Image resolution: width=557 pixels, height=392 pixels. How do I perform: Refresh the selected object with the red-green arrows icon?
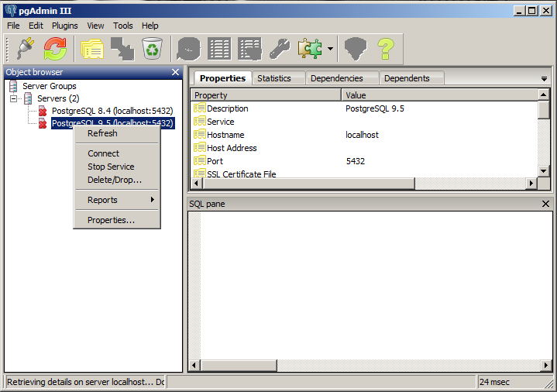click(56, 49)
